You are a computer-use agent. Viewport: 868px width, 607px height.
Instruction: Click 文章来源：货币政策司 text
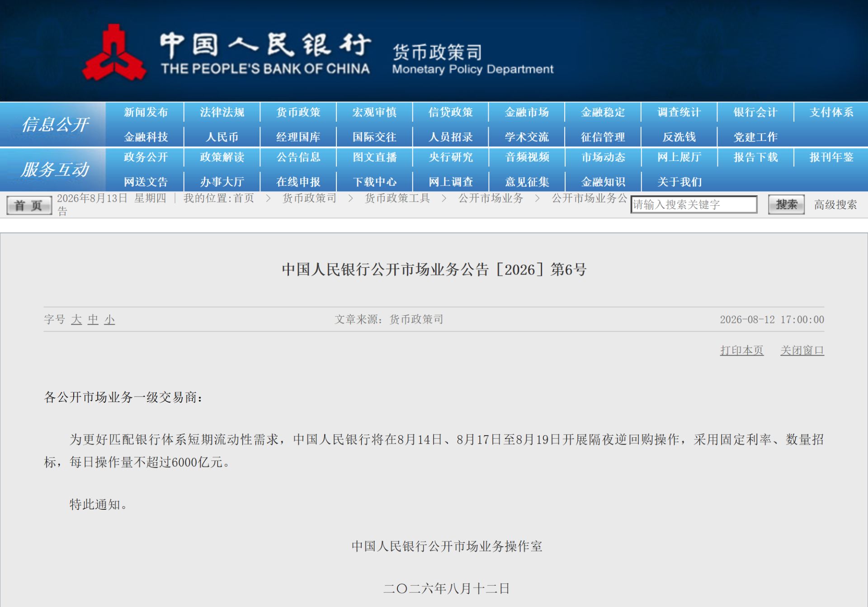click(x=389, y=319)
